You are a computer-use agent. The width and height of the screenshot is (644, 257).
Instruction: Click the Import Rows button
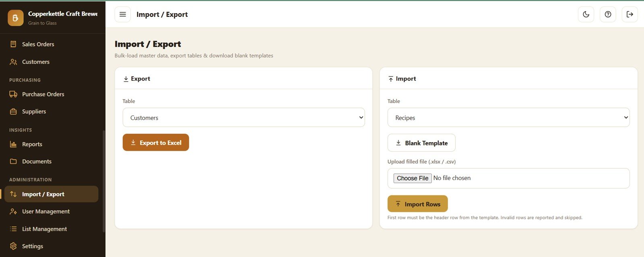point(417,204)
